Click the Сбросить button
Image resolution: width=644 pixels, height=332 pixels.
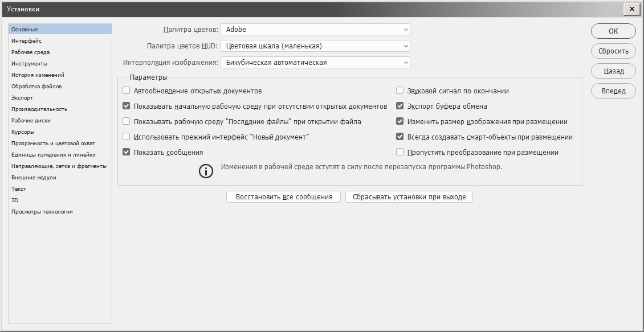(x=613, y=51)
